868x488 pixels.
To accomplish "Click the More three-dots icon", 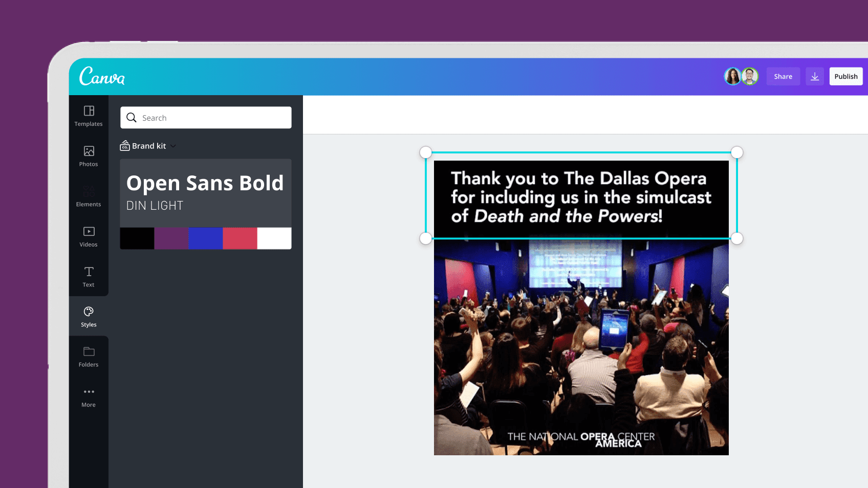I will tap(89, 392).
